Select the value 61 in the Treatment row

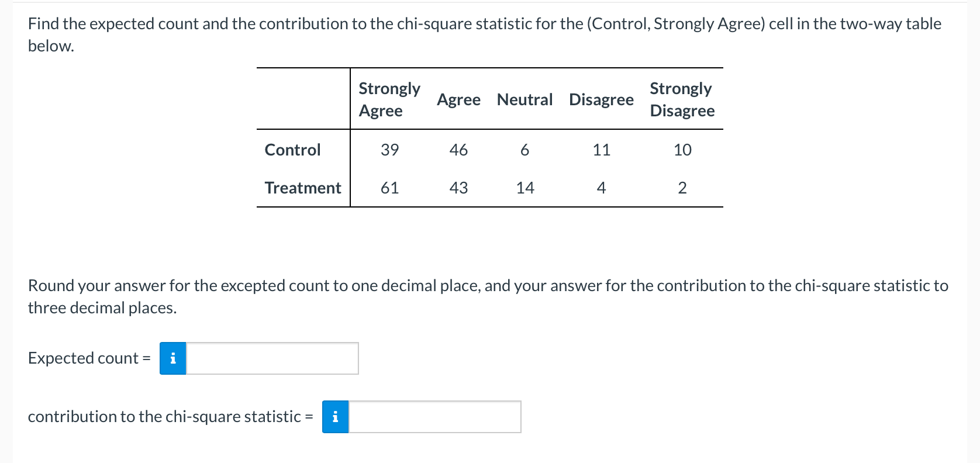tap(389, 188)
